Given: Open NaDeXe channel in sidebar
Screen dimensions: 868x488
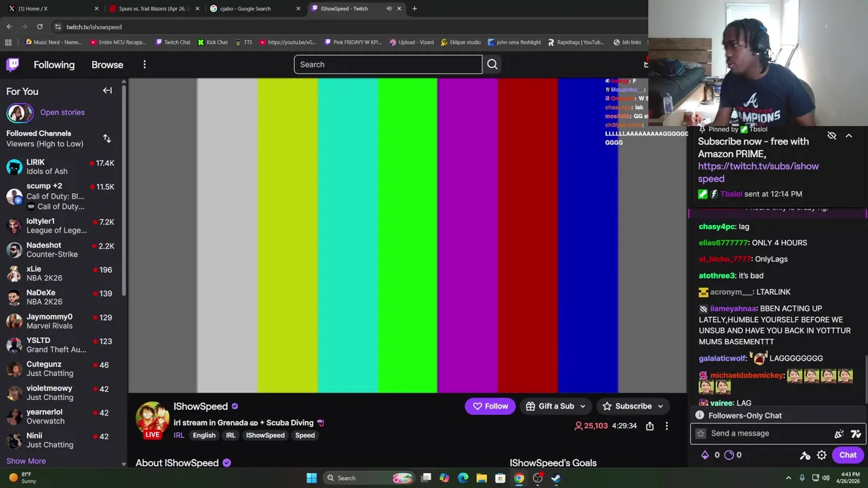Looking at the screenshot, I should pyautogui.click(x=61, y=297).
